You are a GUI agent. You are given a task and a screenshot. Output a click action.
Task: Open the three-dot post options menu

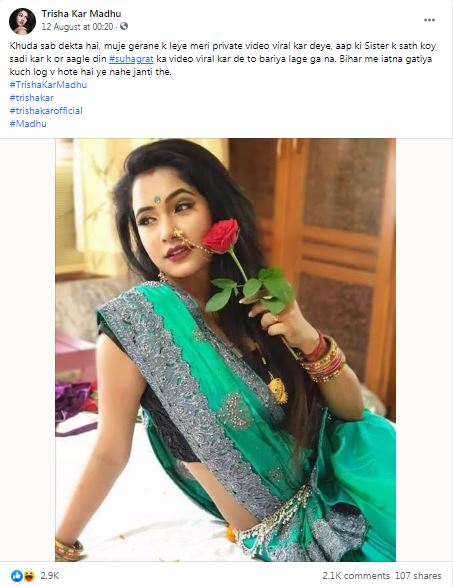point(429,20)
